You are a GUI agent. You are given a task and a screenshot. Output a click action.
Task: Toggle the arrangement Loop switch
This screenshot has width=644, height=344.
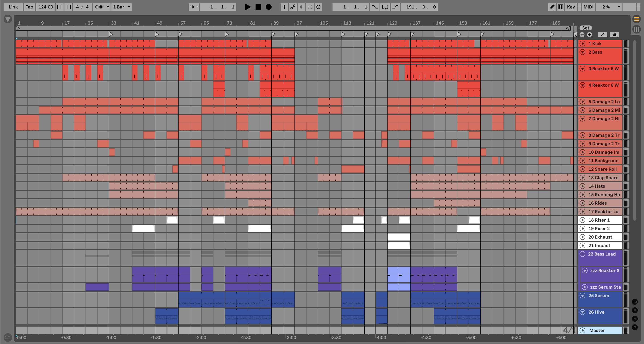click(x=385, y=7)
